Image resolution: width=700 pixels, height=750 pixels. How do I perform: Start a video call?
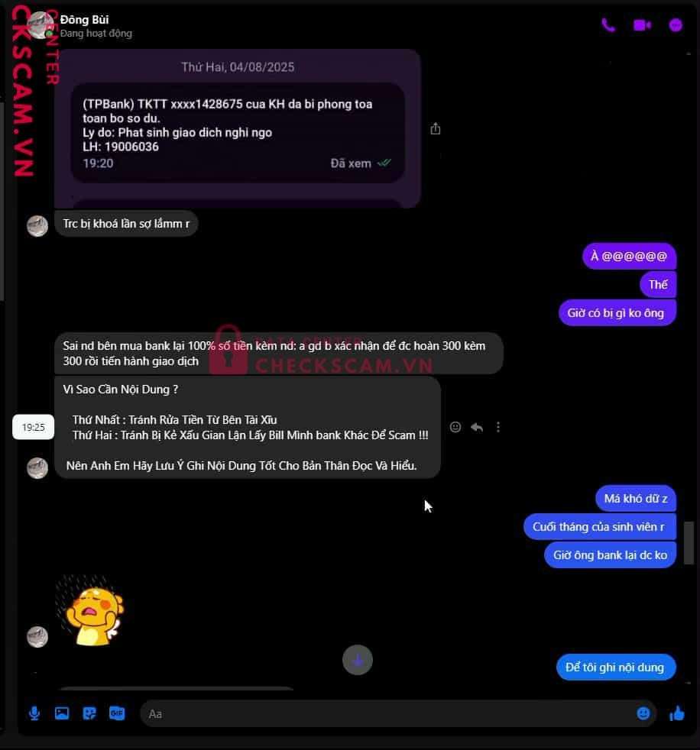pos(642,25)
